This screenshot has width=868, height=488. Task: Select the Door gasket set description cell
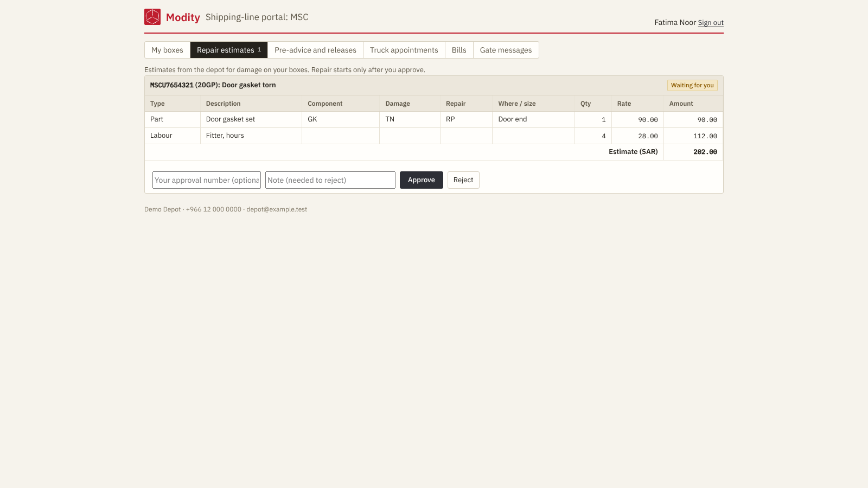click(251, 119)
